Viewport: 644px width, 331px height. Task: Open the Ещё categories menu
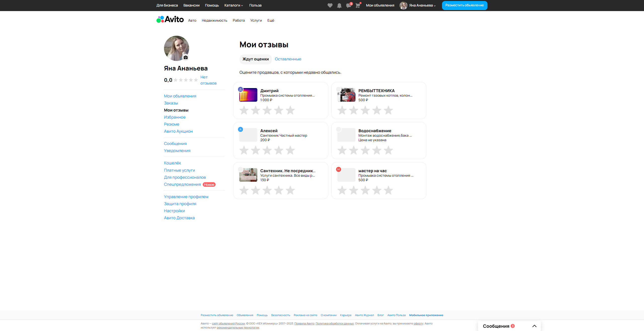(x=270, y=20)
